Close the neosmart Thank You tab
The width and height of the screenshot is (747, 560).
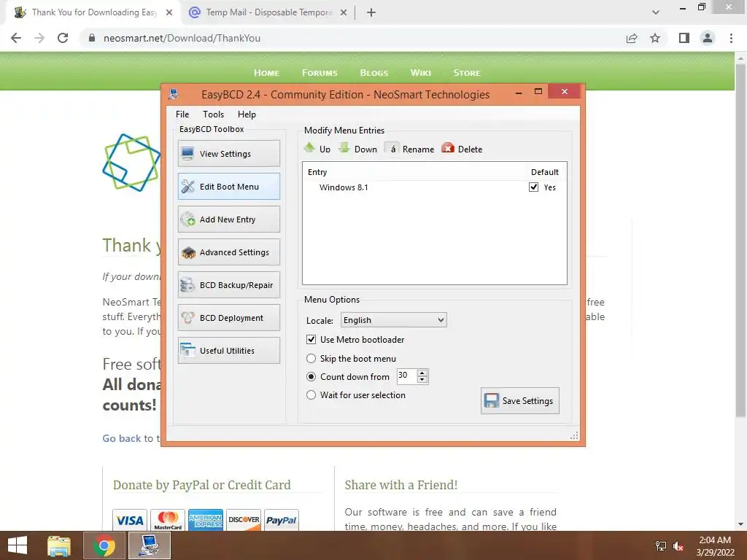169,12
